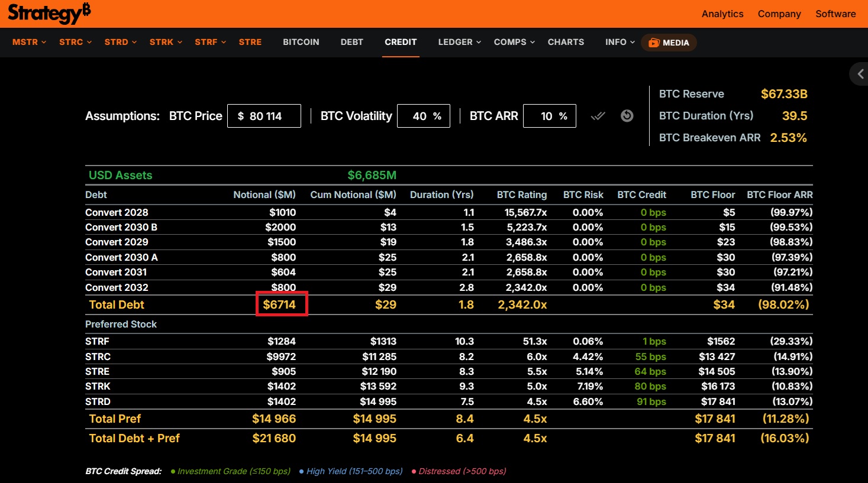
Task: Expand the STRC dropdown in navigation
Action: click(75, 42)
